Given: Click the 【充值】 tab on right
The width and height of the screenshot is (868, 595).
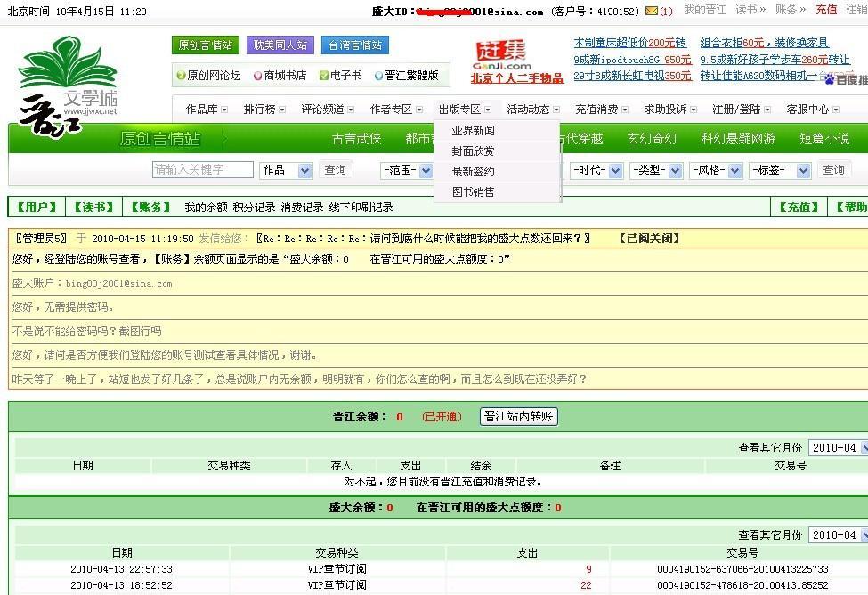Looking at the screenshot, I should click(x=799, y=208).
